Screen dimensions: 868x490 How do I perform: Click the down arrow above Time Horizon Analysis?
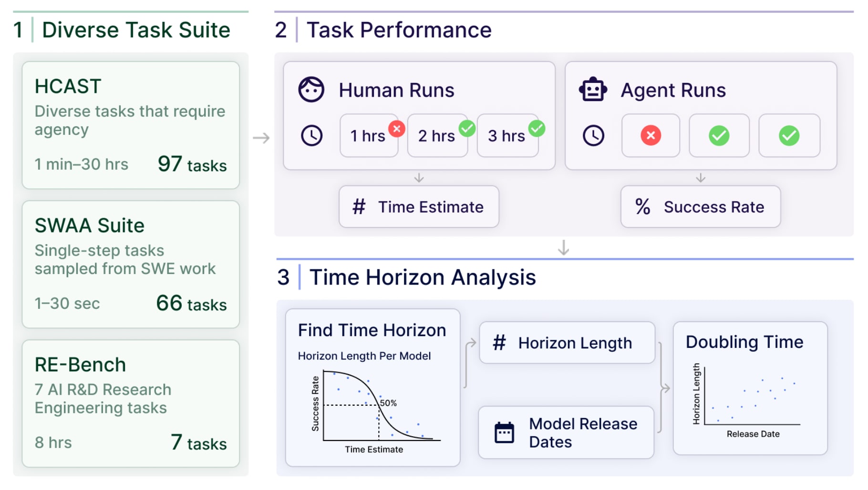(563, 247)
